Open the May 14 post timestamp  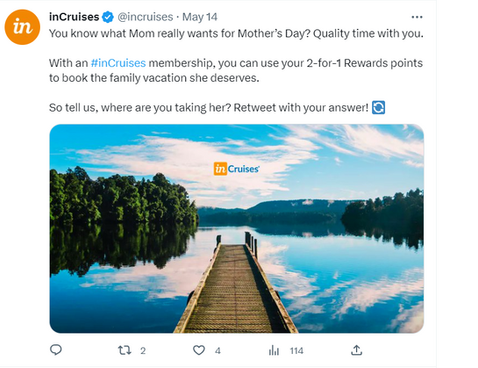200,17
